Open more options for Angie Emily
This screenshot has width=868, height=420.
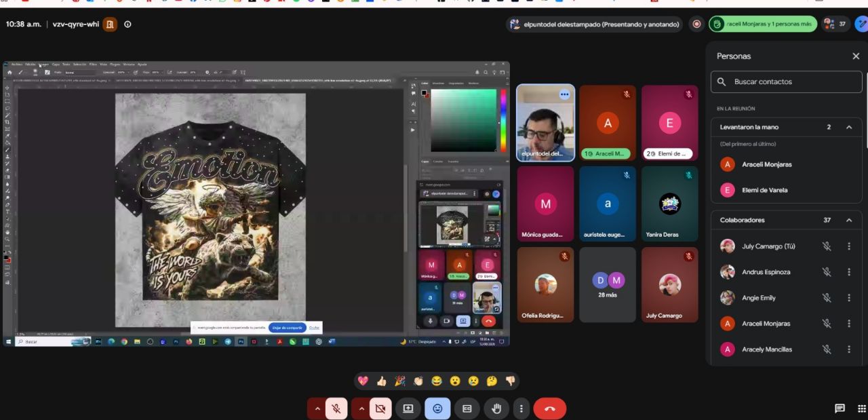(849, 298)
